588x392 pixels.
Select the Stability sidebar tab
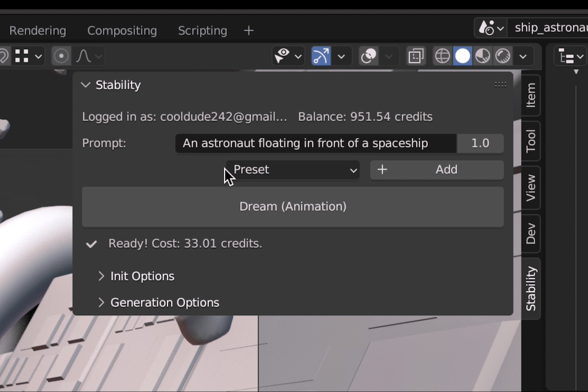(531, 289)
